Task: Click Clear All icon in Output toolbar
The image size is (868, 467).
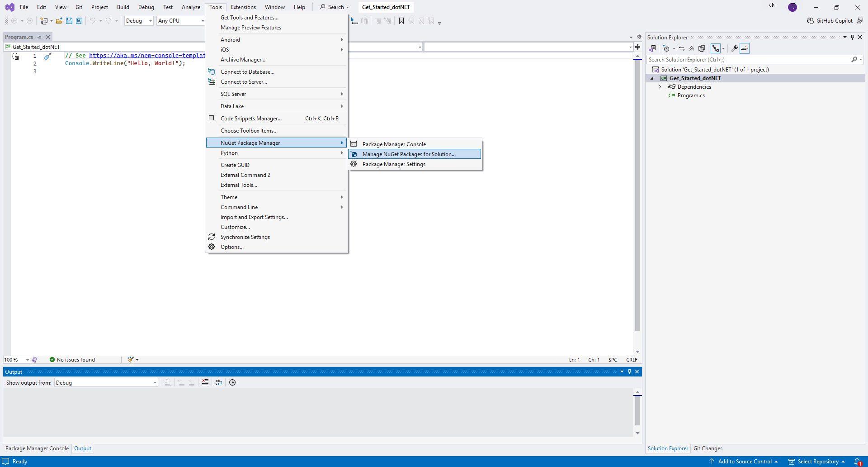Action: point(205,382)
